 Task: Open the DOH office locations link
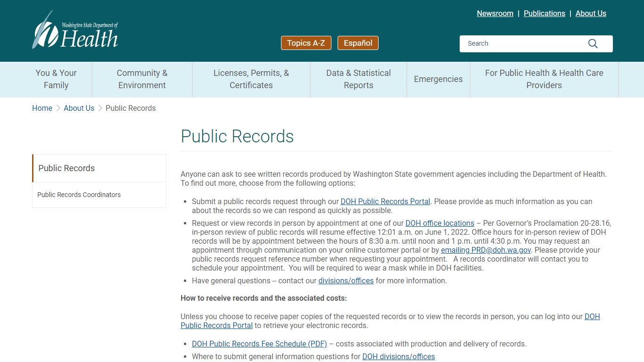click(440, 223)
